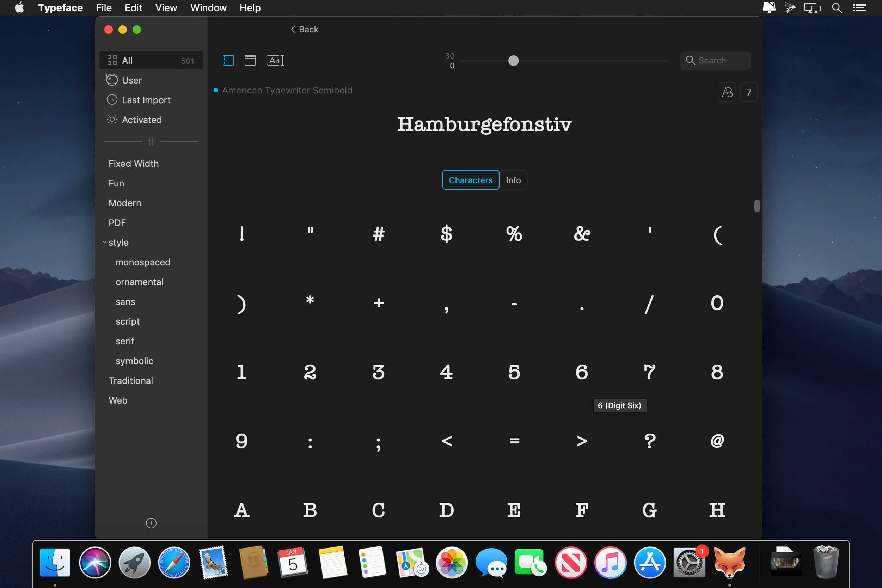The height and width of the screenshot is (588, 882).
Task: Collapse the style tag group
Action: (105, 242)
